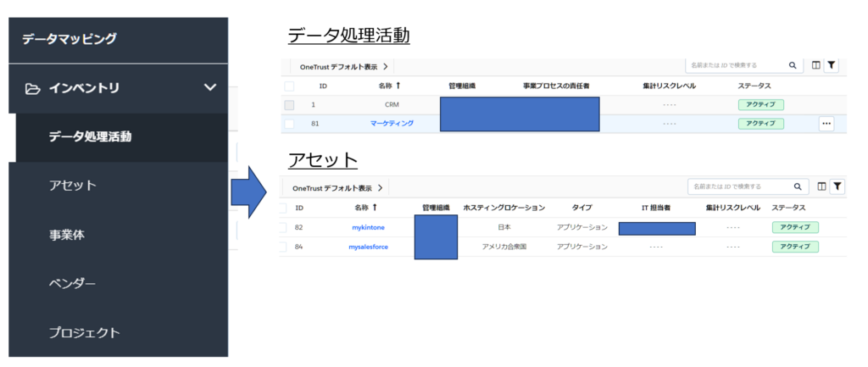
Task: Open the mykintone asset link
Action: pos(367,227)
